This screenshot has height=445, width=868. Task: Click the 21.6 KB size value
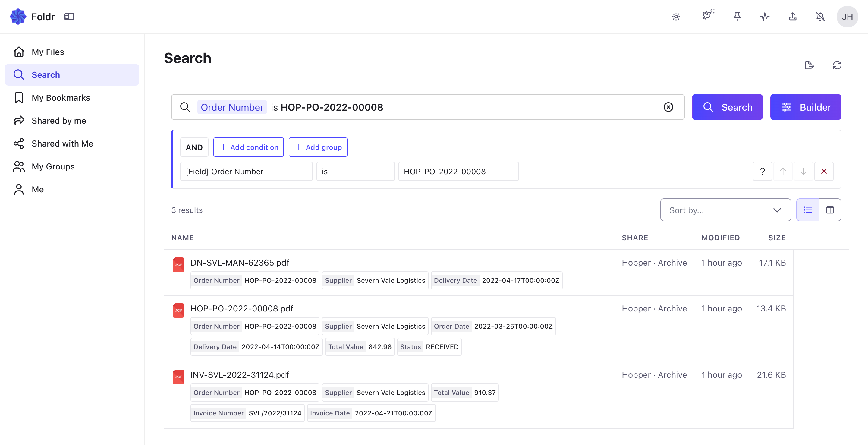pyautogui.click(x=771, y=374)
